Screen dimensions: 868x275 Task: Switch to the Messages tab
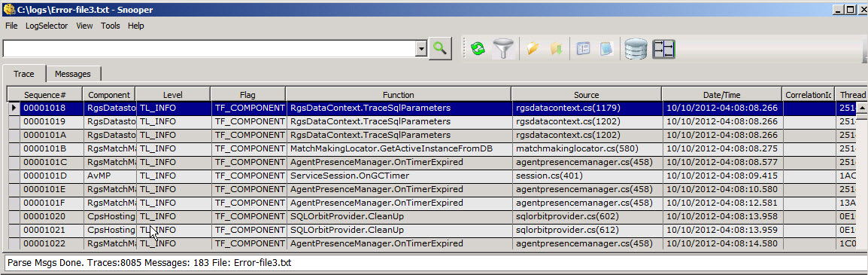pyautogui.click(x=73, y=74)
